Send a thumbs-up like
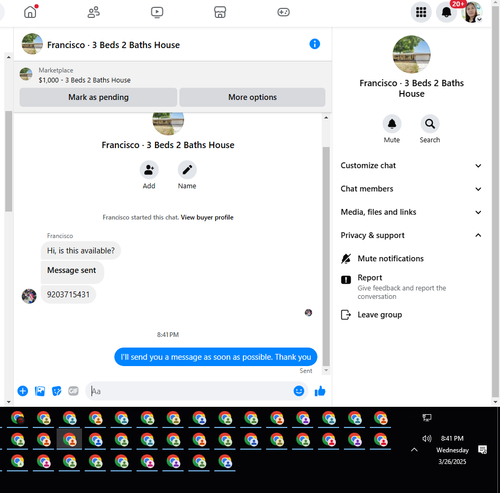This screenshot has width=500, height=493. pos(320,391)
